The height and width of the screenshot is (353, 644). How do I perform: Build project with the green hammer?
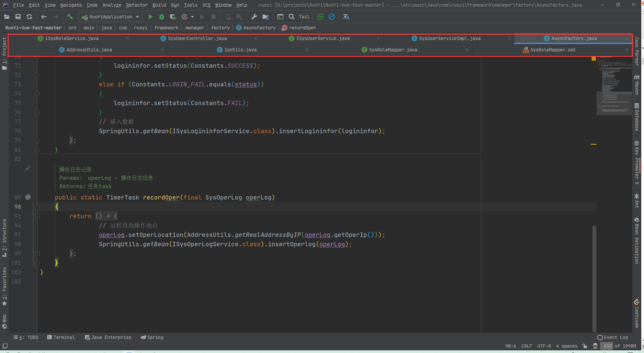click(x=70, y=16)
